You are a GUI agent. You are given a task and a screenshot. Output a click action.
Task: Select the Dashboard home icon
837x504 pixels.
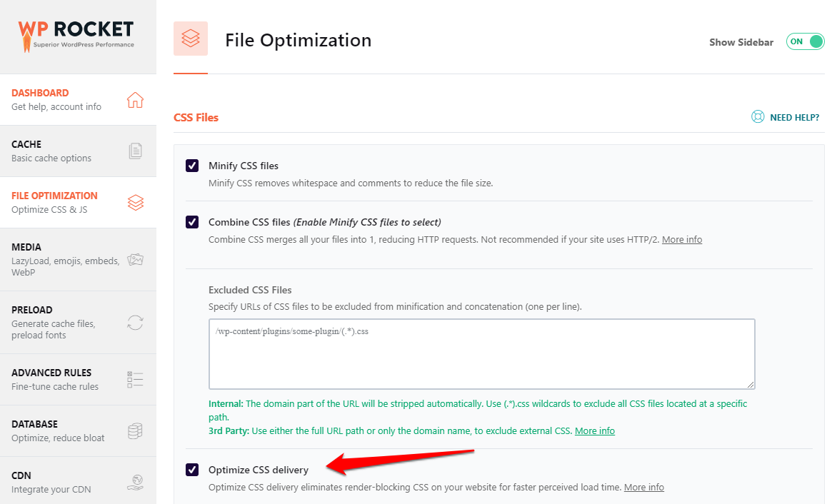click(135, 99)
